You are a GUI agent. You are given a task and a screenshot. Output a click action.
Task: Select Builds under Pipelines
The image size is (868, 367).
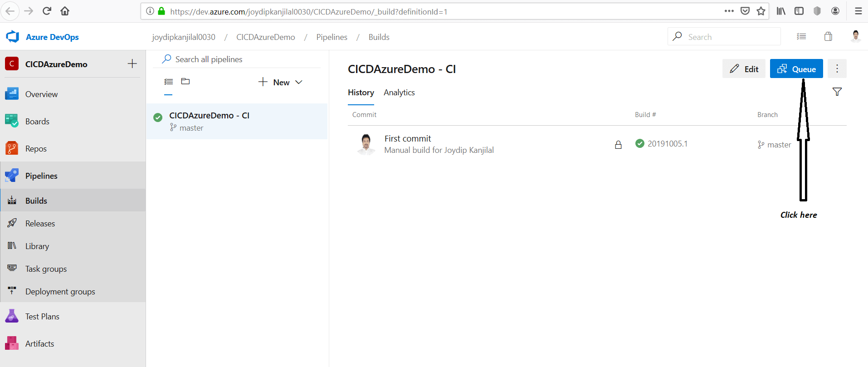point(73,201)
